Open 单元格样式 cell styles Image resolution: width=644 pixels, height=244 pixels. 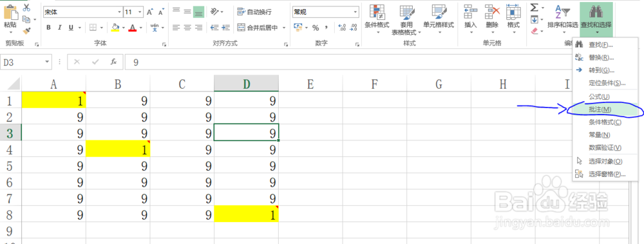tap(439, 19)
